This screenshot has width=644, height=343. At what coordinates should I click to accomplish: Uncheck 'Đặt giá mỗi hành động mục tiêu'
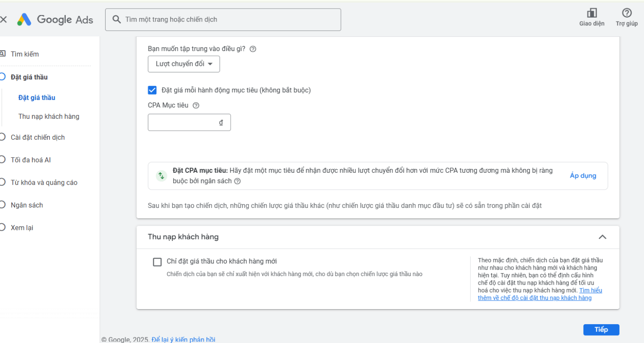coord(152,90)
